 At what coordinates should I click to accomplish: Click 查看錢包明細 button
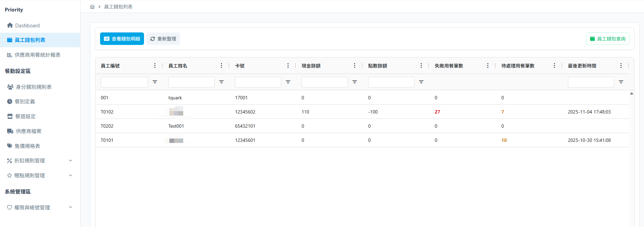click(x=122, y=39)
